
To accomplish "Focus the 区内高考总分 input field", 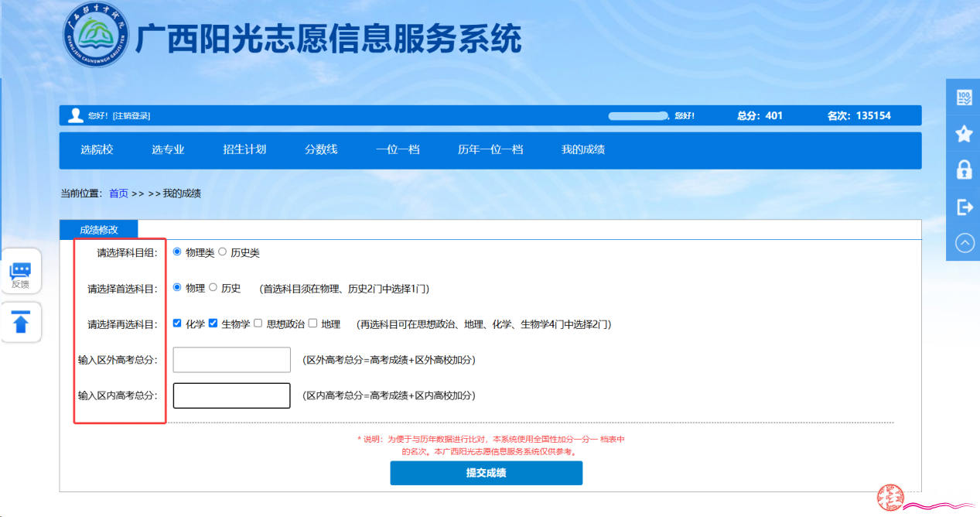I will tap(231, 395).
